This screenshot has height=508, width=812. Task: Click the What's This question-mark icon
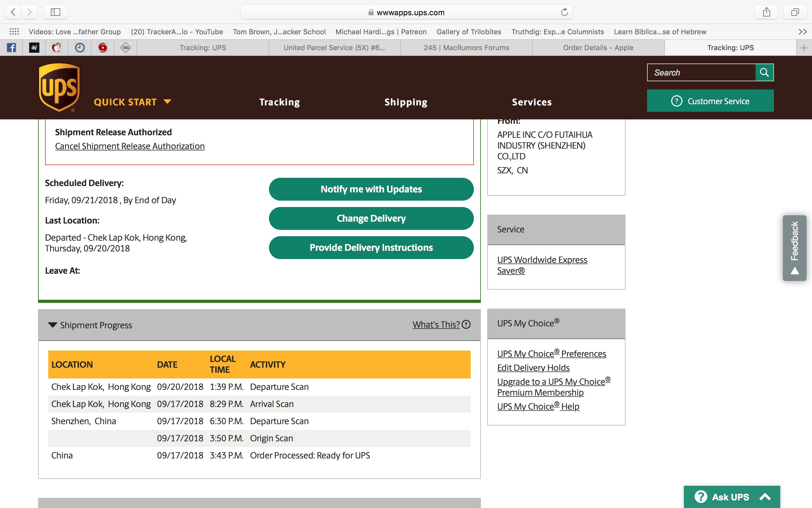click(466, 324)
